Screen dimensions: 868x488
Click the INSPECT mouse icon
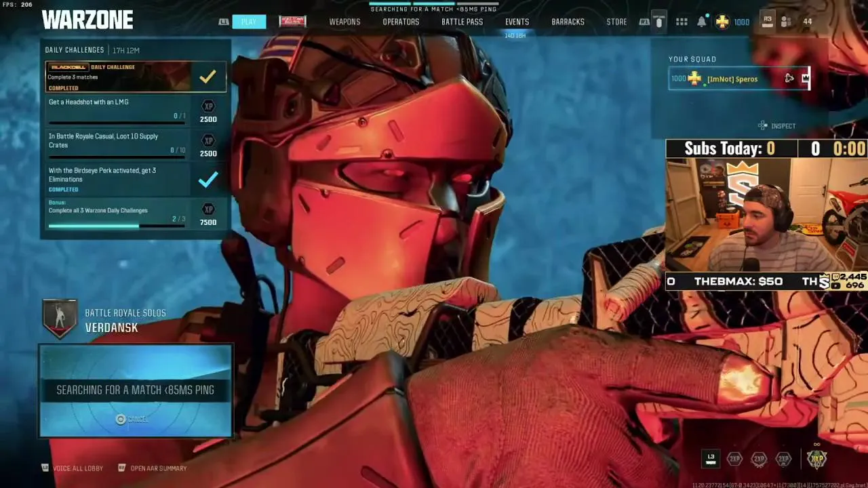[x=763, y=125]
